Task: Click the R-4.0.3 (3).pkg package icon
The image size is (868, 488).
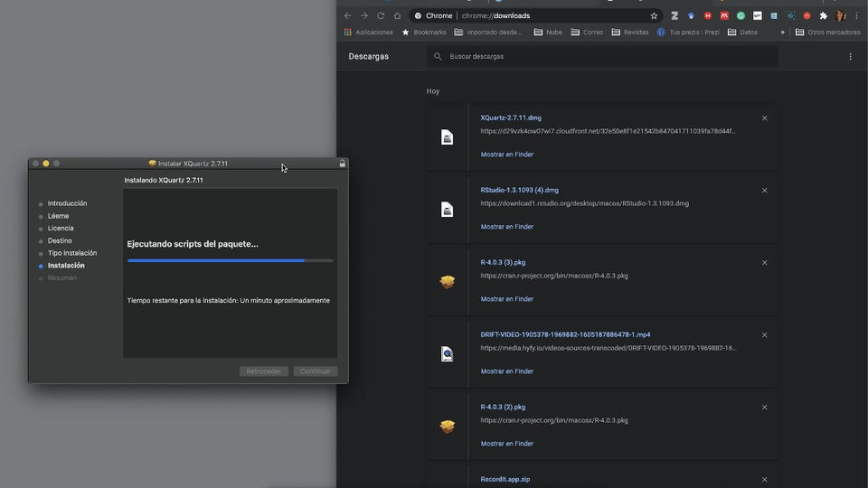Action: [448, 282]
